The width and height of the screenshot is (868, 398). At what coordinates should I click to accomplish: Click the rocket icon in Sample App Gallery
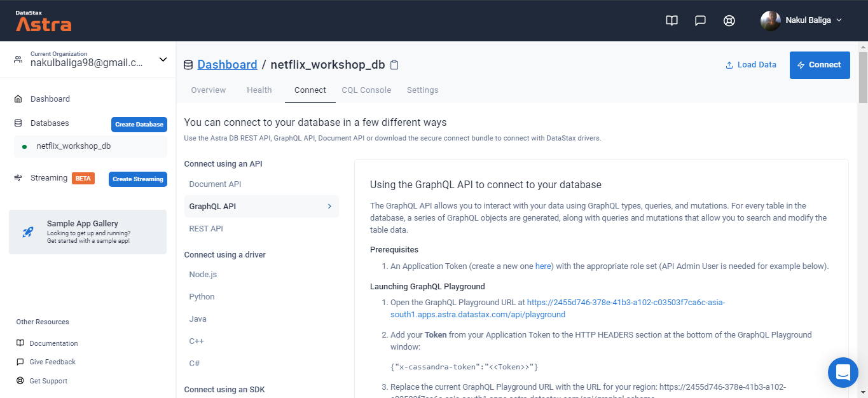27,232
